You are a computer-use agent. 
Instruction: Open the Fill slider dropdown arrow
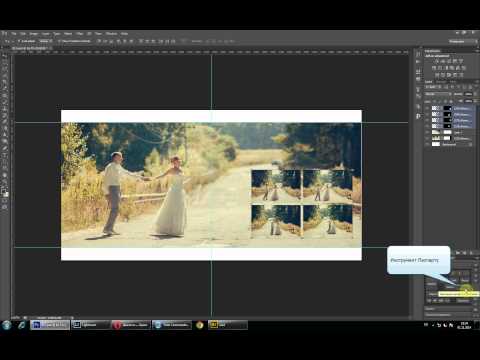(x=475, y=101)
